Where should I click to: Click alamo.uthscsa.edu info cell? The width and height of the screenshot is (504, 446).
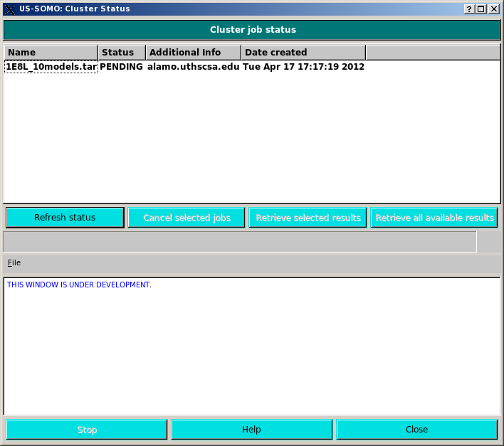[x=193, y=66]
